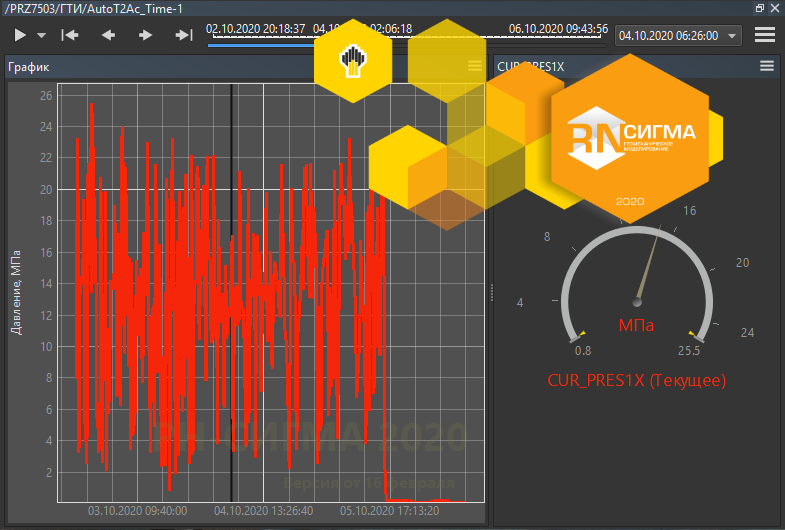This screenshot has height=530, width=785.
Task: Click the splitter handle between the panels
Action: click(x=490, y=292)
